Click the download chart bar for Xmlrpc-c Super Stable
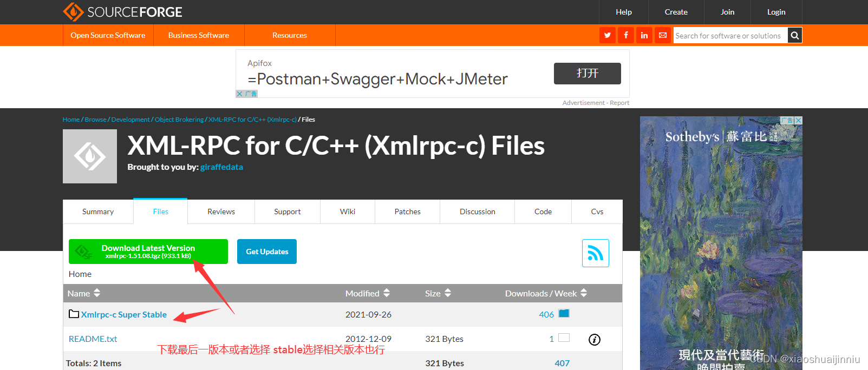 [x=564, y=313]
